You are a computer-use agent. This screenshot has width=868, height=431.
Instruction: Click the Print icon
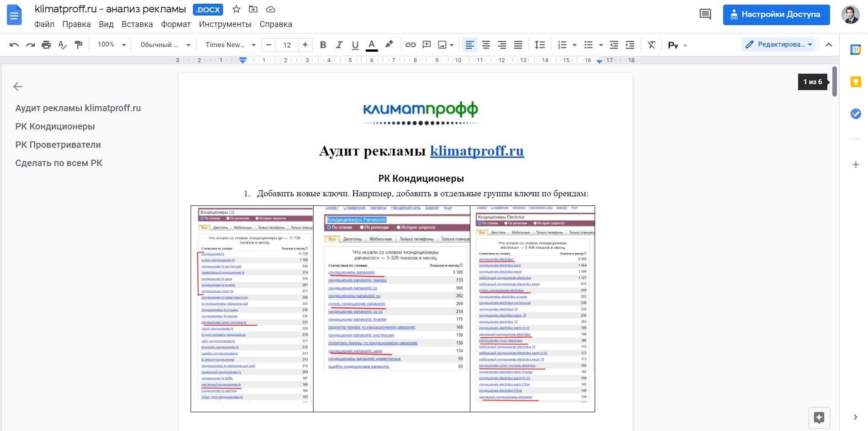46,44
